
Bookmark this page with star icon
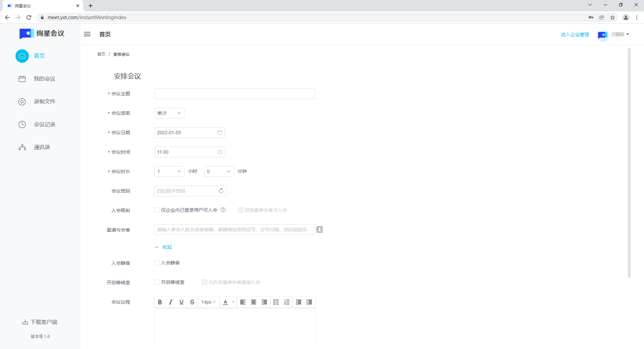click(612, 17)
